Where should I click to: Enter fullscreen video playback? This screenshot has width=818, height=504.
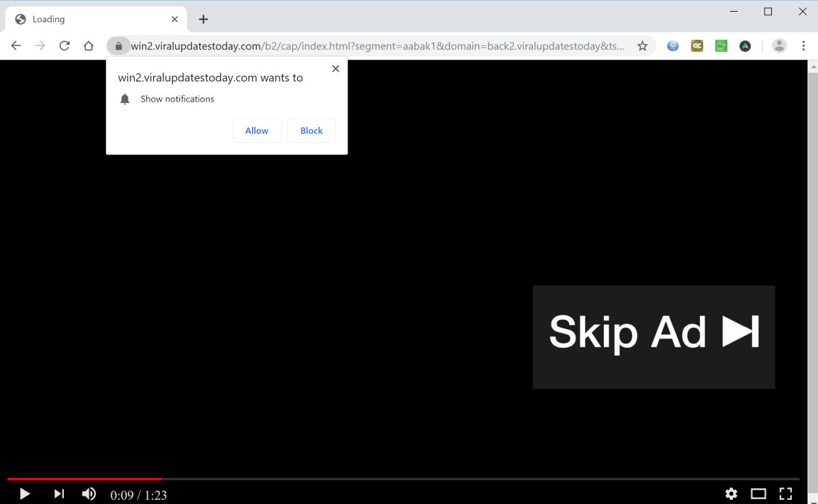point(786,494)
